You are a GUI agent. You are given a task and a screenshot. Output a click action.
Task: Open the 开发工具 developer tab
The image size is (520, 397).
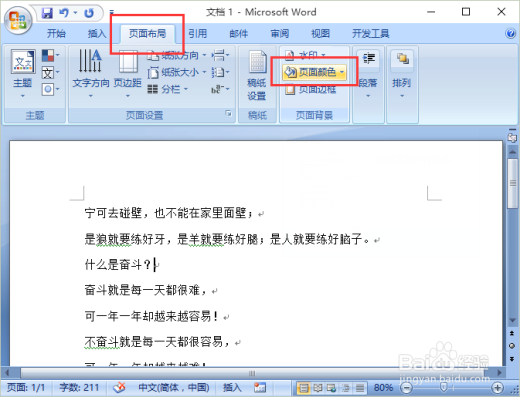coord(371,33)
